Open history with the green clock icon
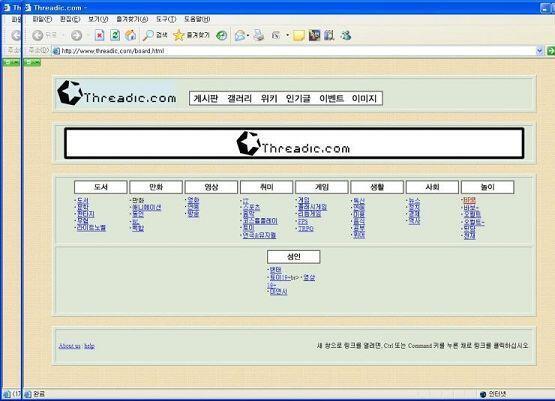555x401 pixels. pos(222,35)
